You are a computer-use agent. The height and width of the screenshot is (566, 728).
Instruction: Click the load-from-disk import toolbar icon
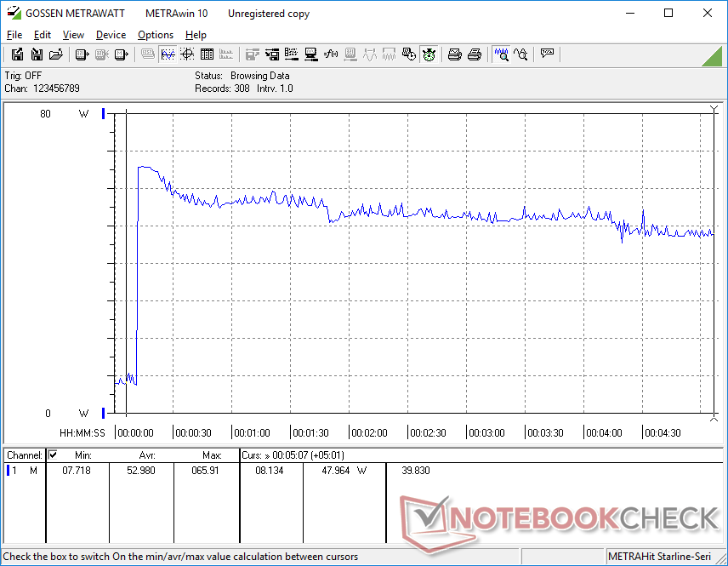(37, 54)
